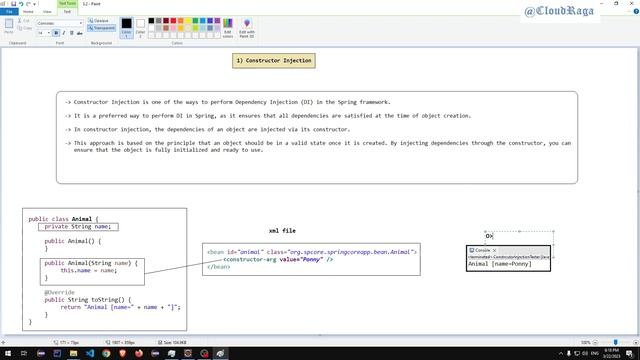Click the Text Tools contextual tab header
The height and width of the screenshot is (360, 640).
tap(67, 3)
